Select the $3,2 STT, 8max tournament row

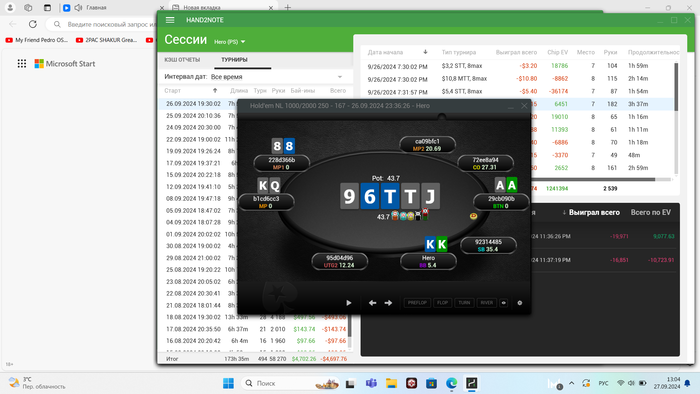[518, 66]
